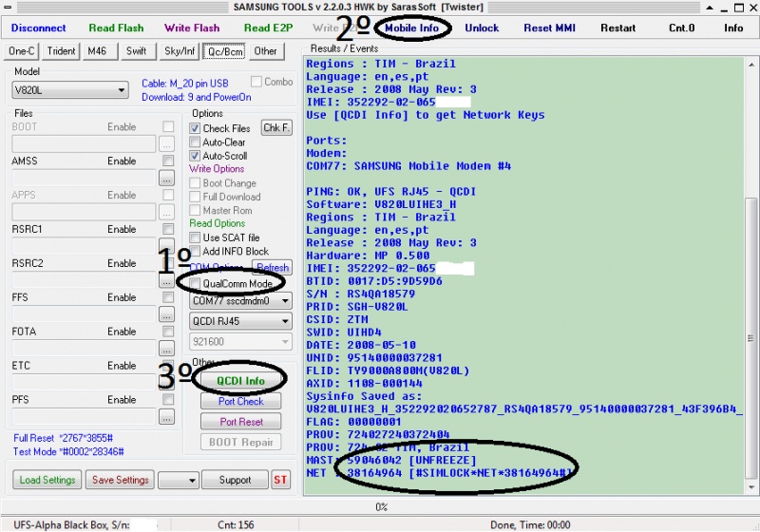Switch to the Trident tab
This screenshot has width=760, height=532.
coord(61,51)
